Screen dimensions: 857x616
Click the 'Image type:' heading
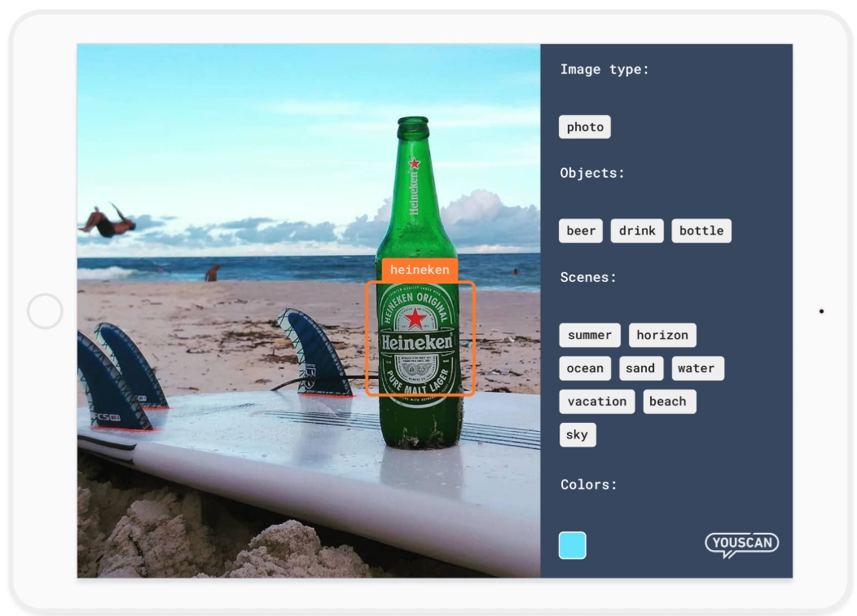pyautogui.click(x=604, y=69)
